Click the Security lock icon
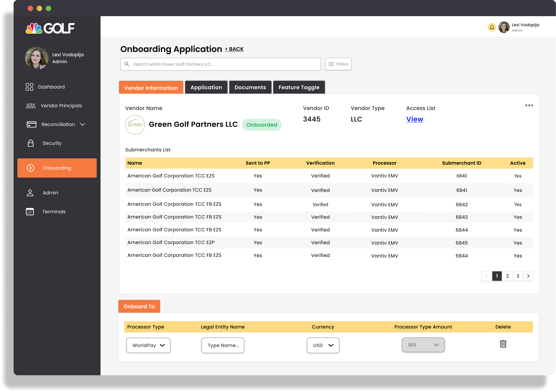 31,143
